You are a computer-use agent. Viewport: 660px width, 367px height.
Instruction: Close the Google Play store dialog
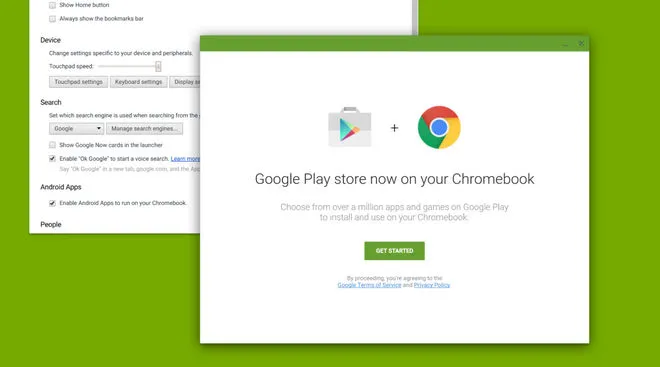pyautogui.click(x=581, y=43)
